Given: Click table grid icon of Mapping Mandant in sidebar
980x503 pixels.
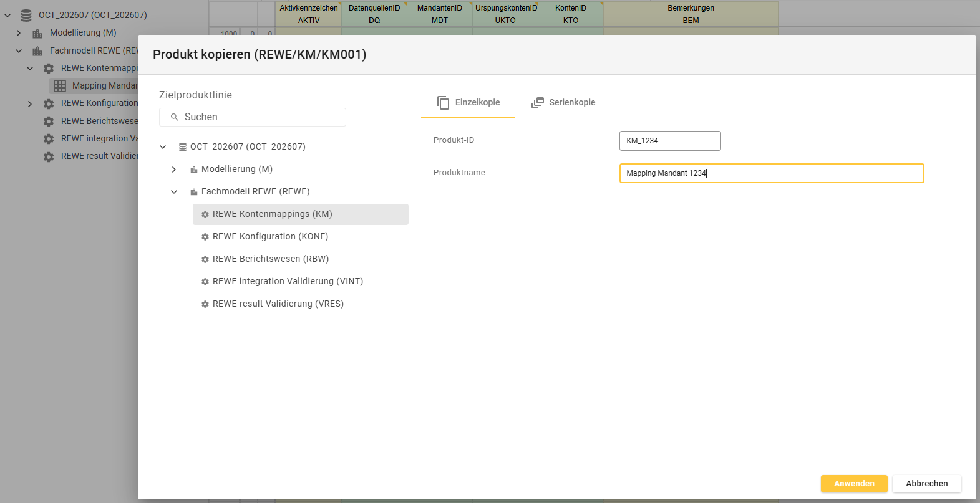Looking at the screenshot, I should pos(60,86).
